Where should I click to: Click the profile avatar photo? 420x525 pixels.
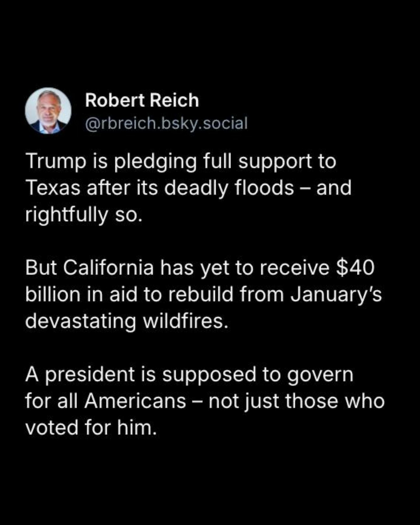48,111
